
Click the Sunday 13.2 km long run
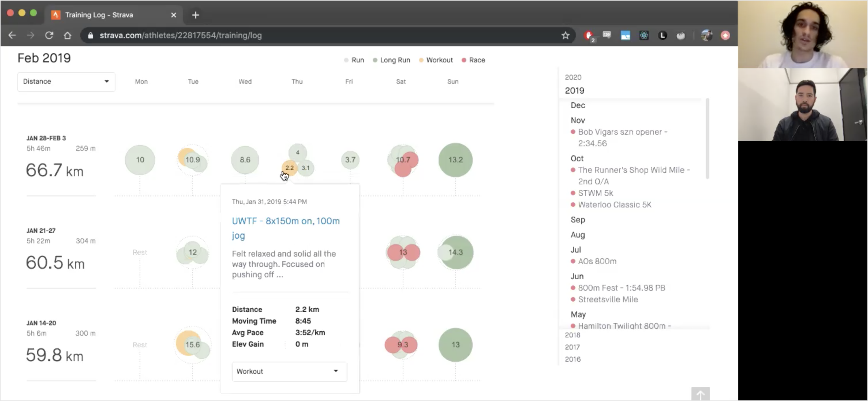[456, 160]
